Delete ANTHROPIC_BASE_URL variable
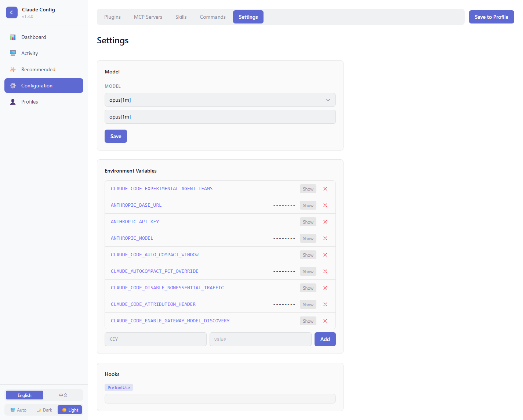 (325, 205)
